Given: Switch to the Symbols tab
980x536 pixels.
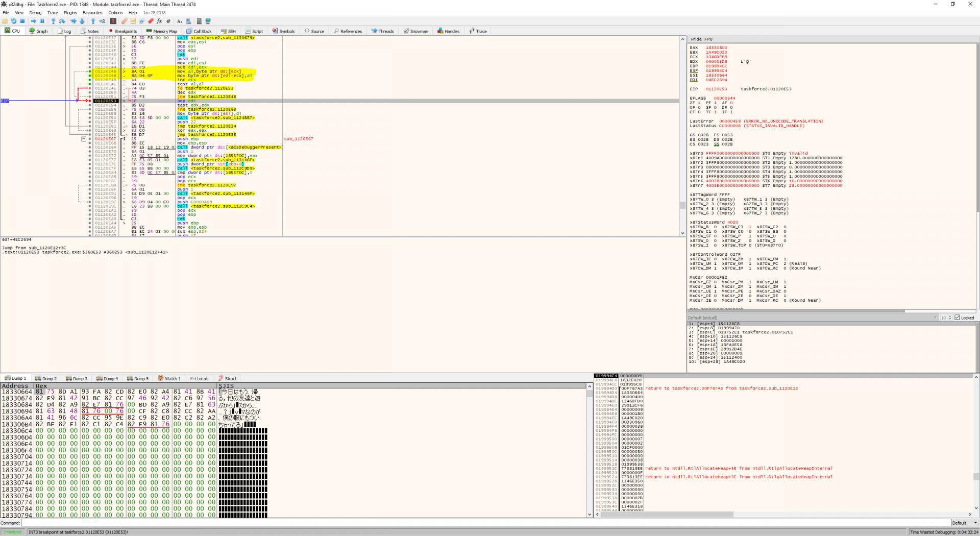Looking at the screenshot, I should [x=283, y=31].
